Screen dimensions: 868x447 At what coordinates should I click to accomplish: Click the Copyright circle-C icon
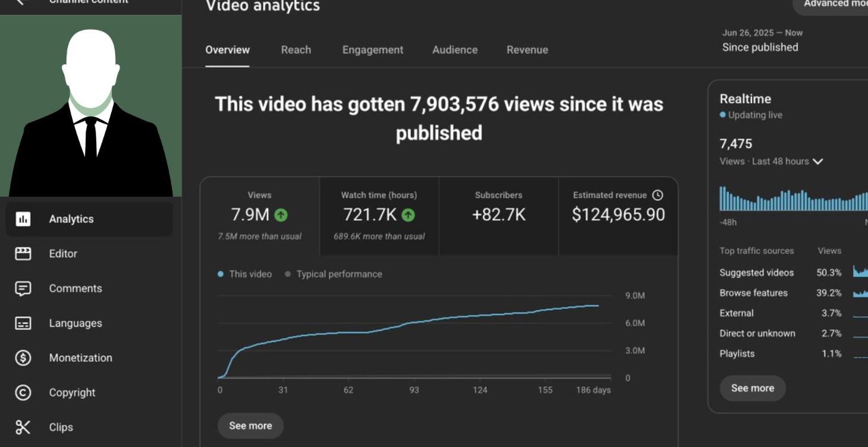point(23,392)
